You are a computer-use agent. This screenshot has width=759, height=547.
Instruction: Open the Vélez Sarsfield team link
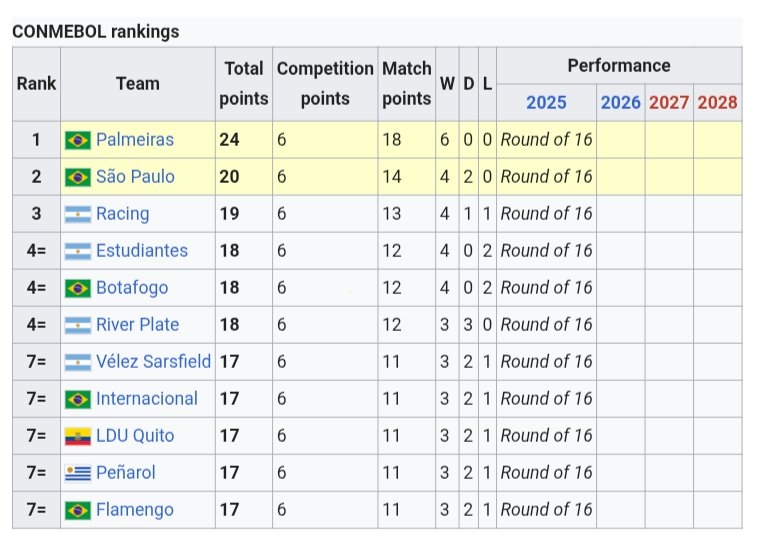click(153, 361)
